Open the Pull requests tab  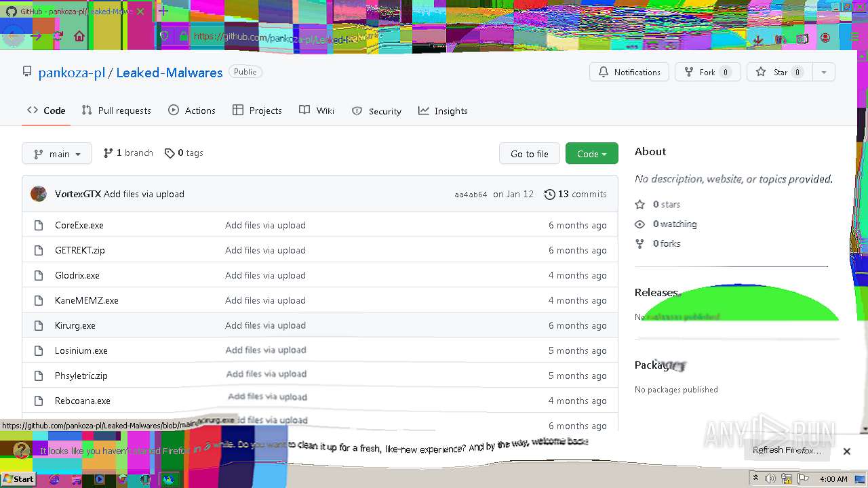click(116, 110)
